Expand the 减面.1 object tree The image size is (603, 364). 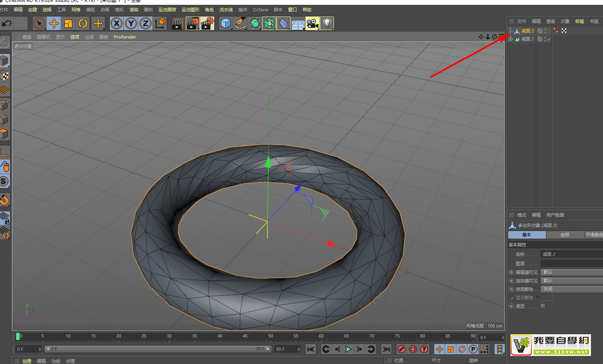511,39
